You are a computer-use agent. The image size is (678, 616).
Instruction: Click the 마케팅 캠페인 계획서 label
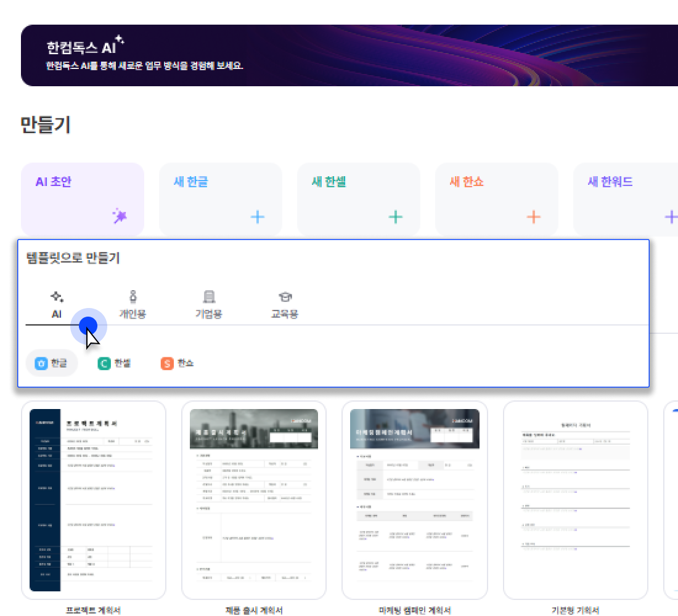(415, 610)
